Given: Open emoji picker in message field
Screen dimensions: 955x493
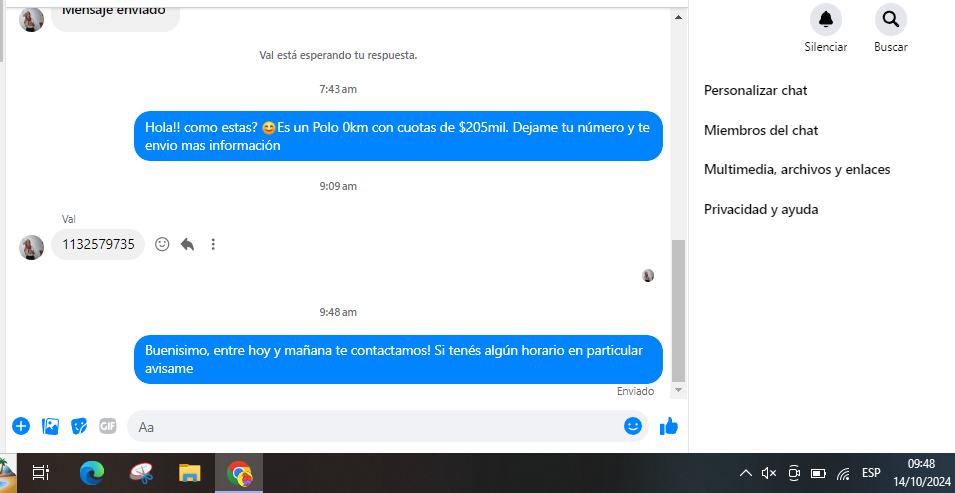Looking at the screenshot, I should coord(632,426).
